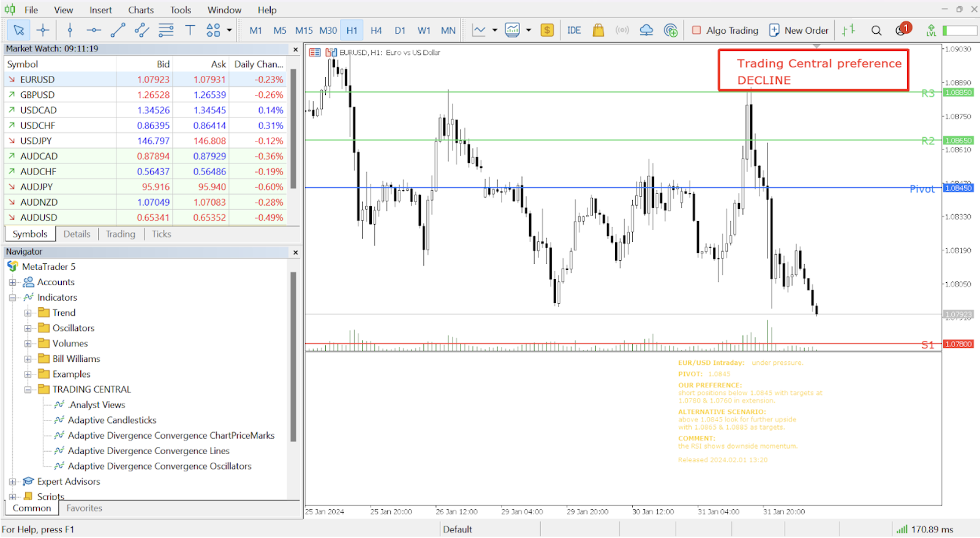Collapse the TRADING CENTRAL folder

coord(28,389)
